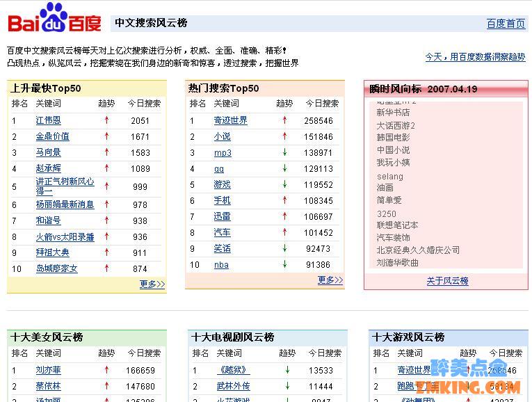Open the 今天,用百度数据洞察趋势 link

click(475, 57)
